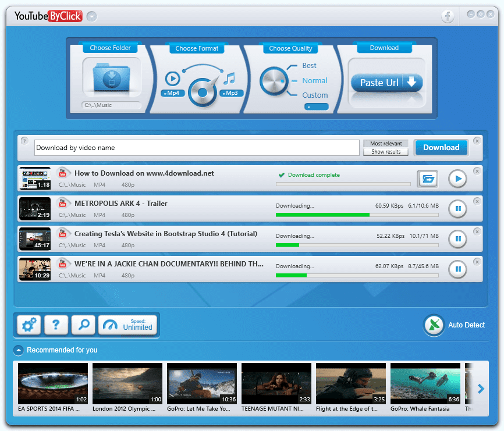Viewport: 504px width, 431px height.
Task: Remove the Tesla's Website tutorial row
Action: (477, 231)
